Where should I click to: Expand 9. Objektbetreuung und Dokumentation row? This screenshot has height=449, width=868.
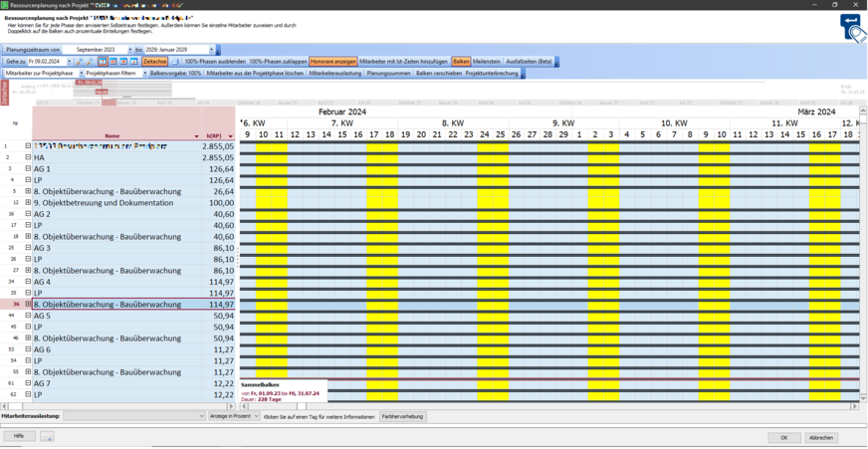click(28, 203)
